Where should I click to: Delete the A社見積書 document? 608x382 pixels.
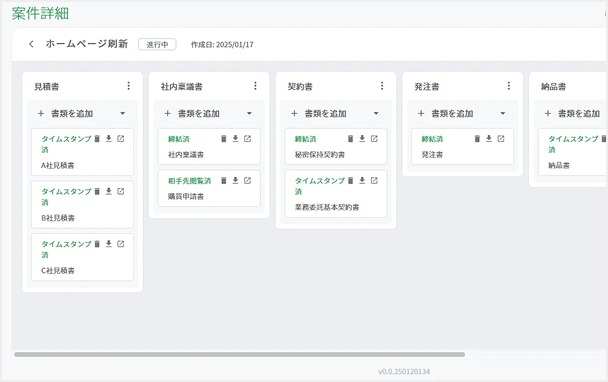pyautogui.click(x=97, y=138)
